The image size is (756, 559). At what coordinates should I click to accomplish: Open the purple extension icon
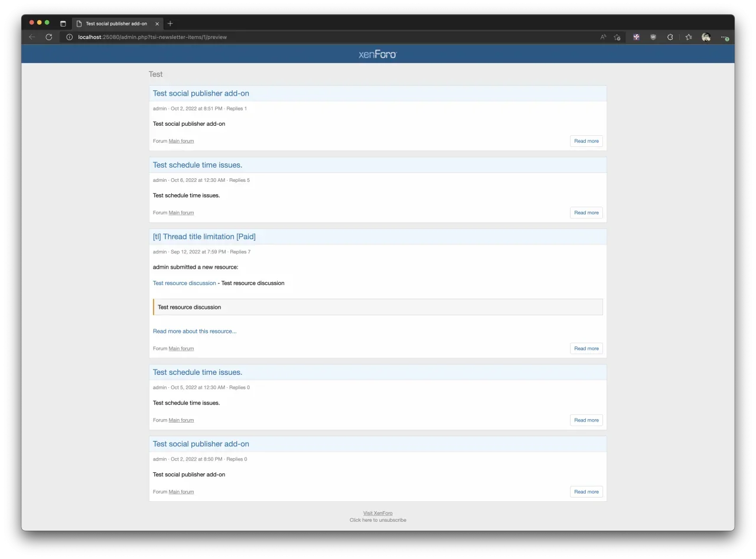(x=636, y=37)
